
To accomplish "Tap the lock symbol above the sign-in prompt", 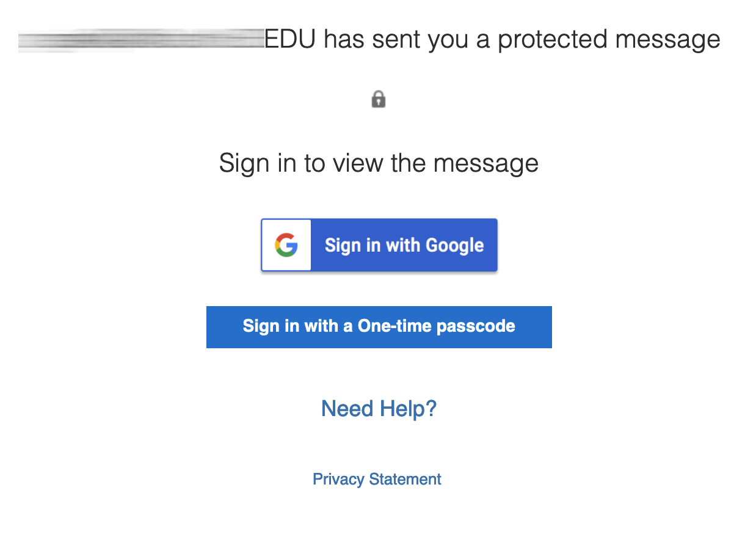I will coord(379,99).
